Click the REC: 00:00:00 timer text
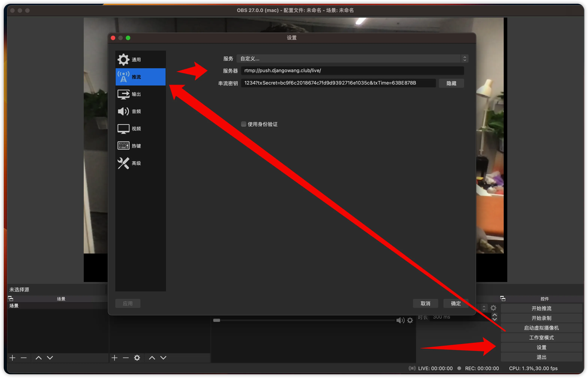The image size is (588, 378). tap(482, 368)
